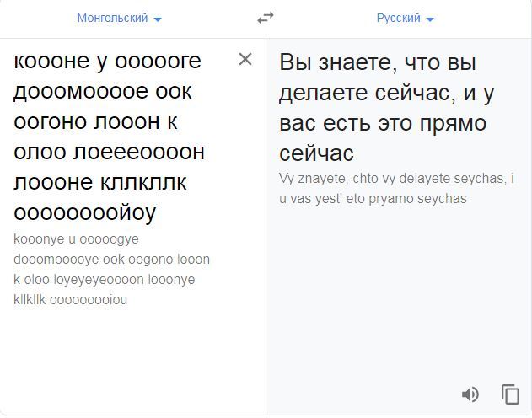
Task: Click the word "прямо" in the translation
Action: click(x=453, y=123)
